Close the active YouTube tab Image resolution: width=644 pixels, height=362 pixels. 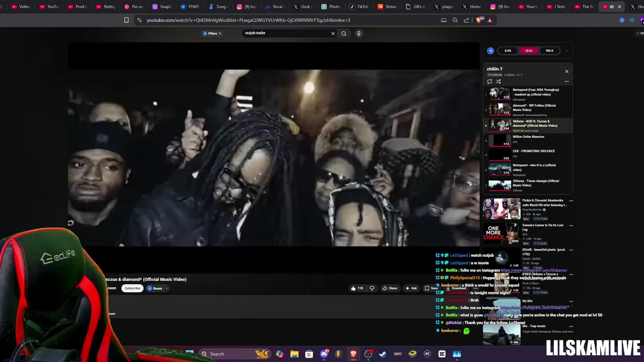[x=619, y=7]
